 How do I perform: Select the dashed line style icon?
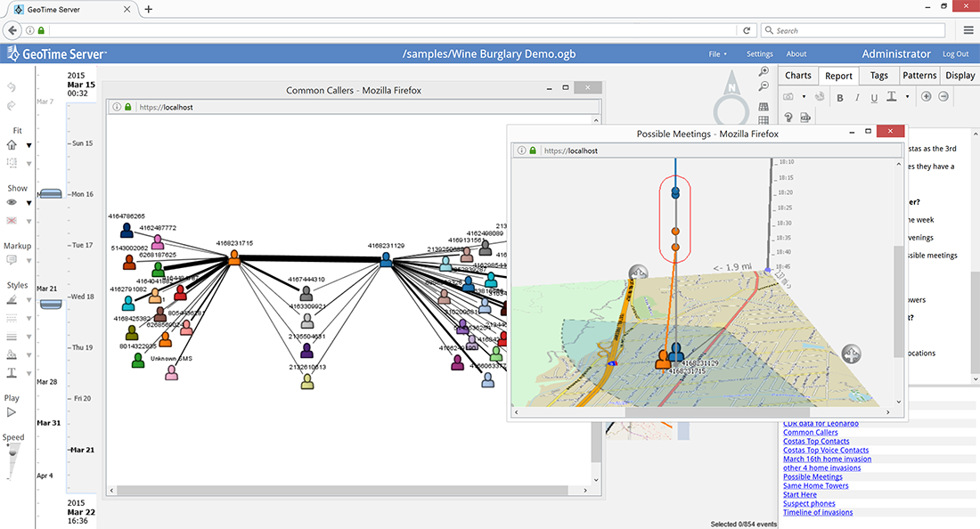(x=12, y=319)
